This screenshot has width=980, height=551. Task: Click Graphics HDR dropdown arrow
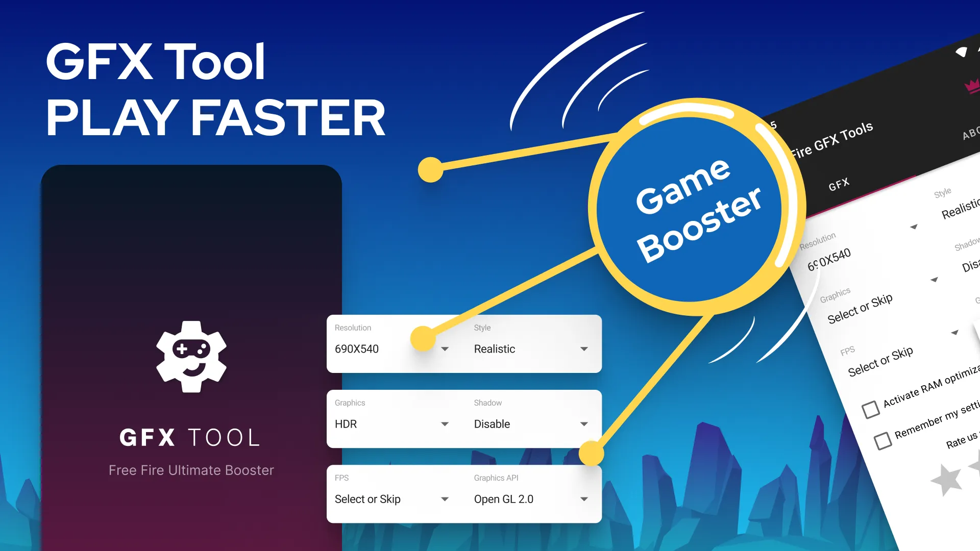[x=444, y=424]
